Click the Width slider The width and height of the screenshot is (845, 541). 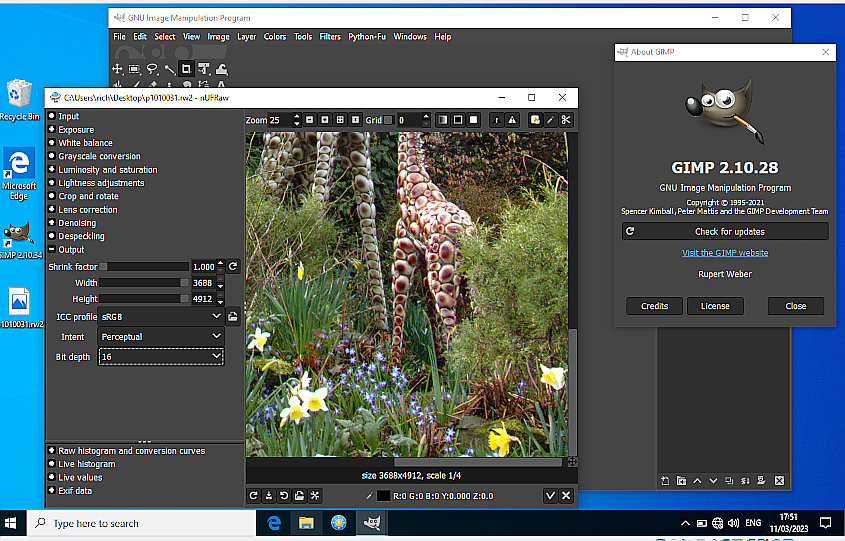pyautogui.click(x=144, y=283)
